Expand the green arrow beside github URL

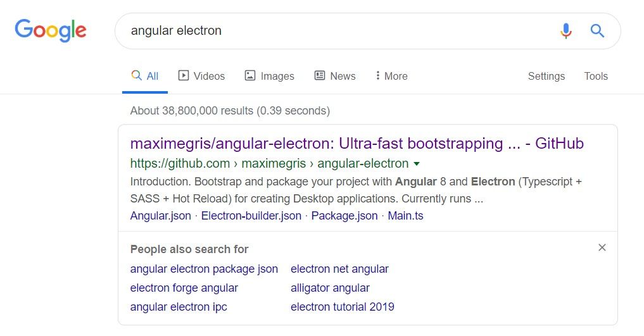pyautogui.click(x=417, y=164)
